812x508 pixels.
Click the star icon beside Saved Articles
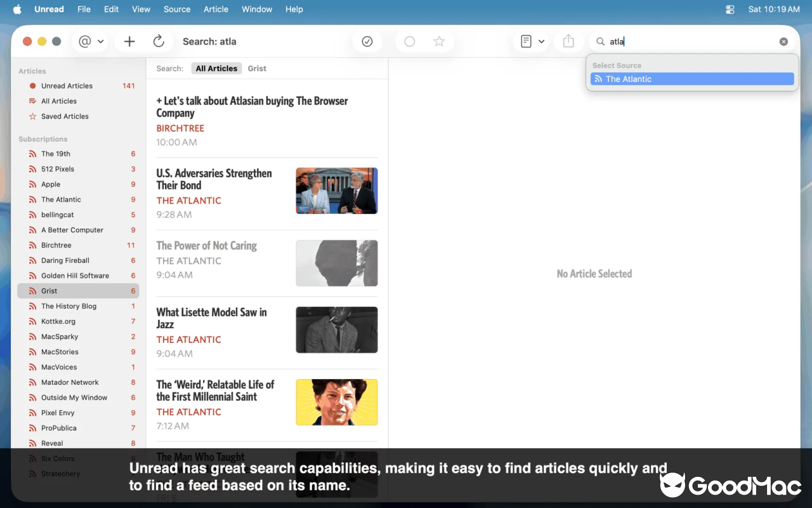(32, 116)
